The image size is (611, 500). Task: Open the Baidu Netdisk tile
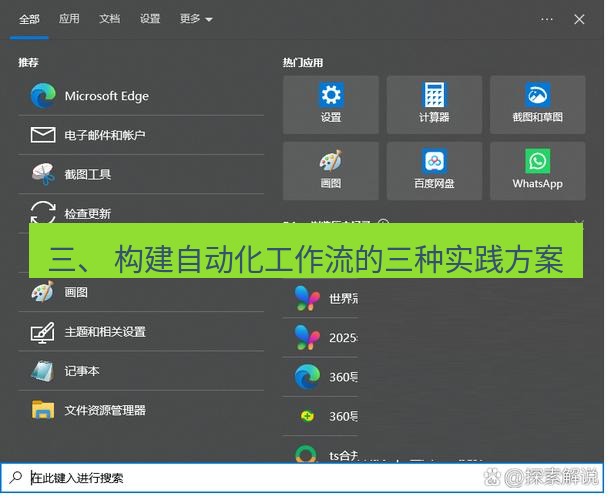[434, 171]
